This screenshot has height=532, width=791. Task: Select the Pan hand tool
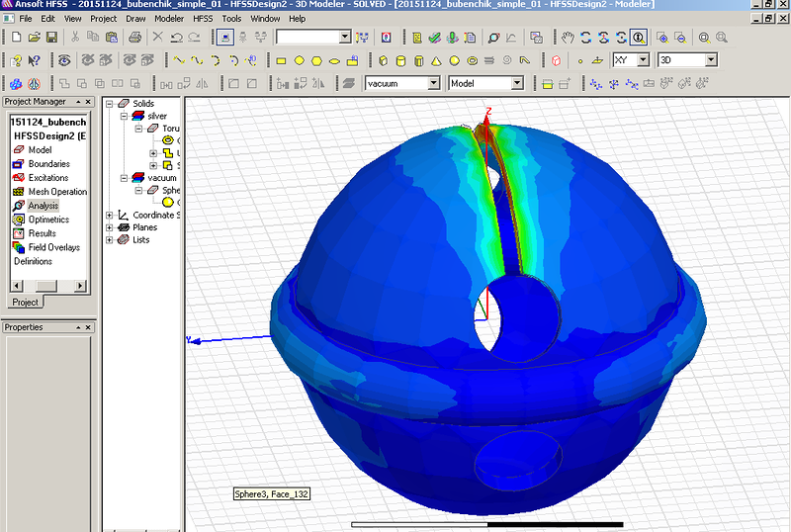tap(568, 38)
